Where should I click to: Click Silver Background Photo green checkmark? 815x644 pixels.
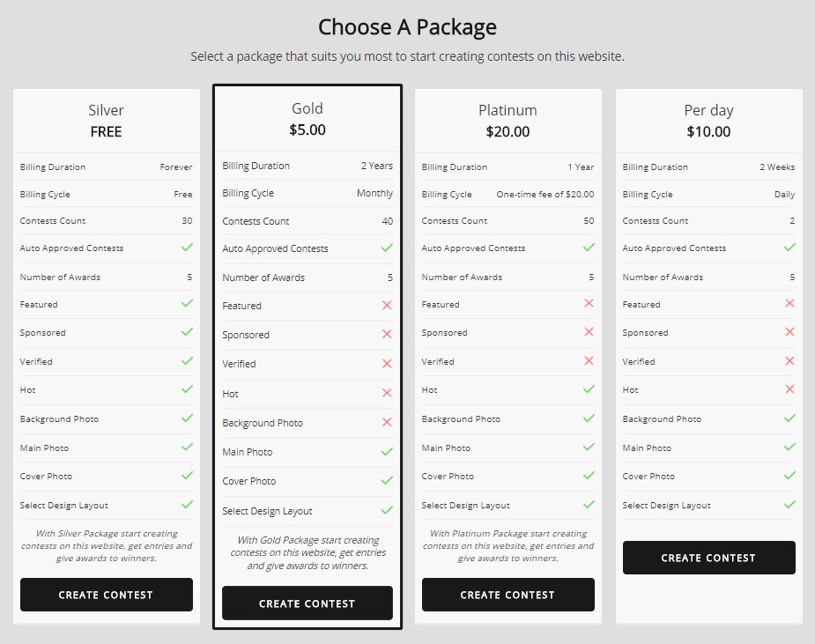[x=187, y=418]
